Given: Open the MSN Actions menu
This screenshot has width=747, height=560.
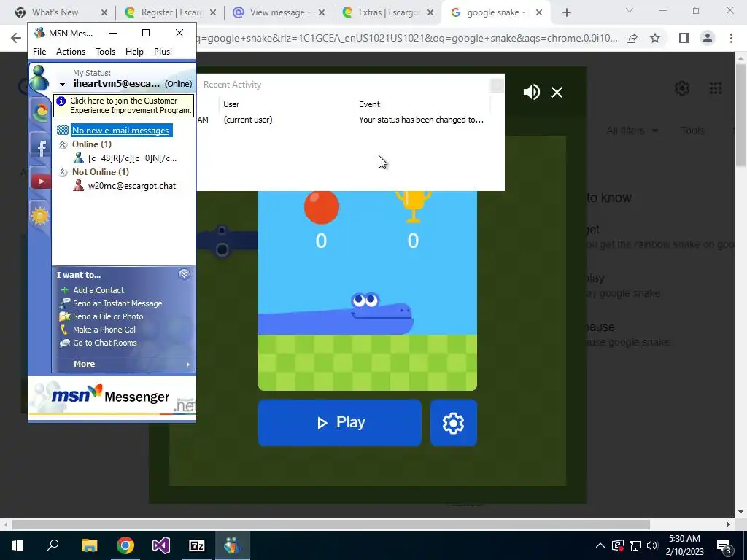Looking at the screenshot, I should tap(71, 52).
